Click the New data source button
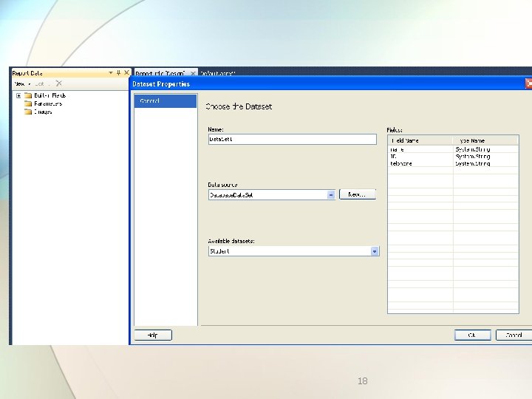The width and height of the screenshot is (532, 399). [x=358, y=194]
